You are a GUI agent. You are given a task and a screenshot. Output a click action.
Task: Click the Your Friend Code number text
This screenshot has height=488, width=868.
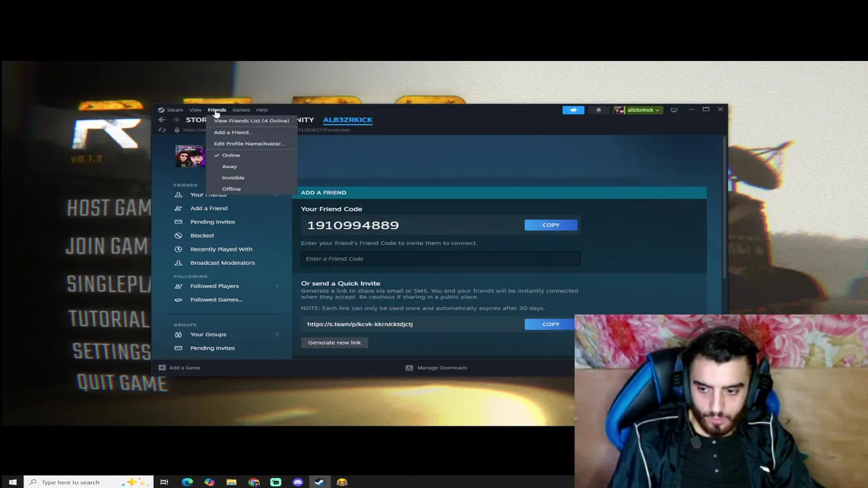pos(353,225)
